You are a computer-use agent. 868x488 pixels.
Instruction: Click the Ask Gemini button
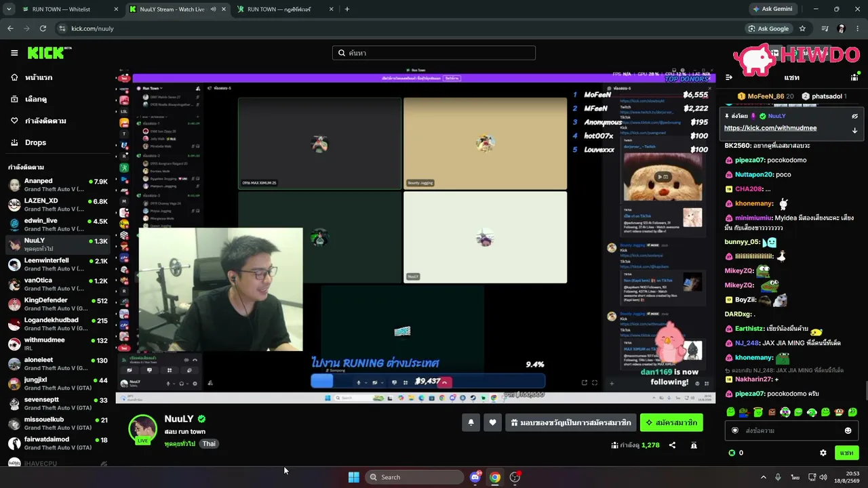772,9
